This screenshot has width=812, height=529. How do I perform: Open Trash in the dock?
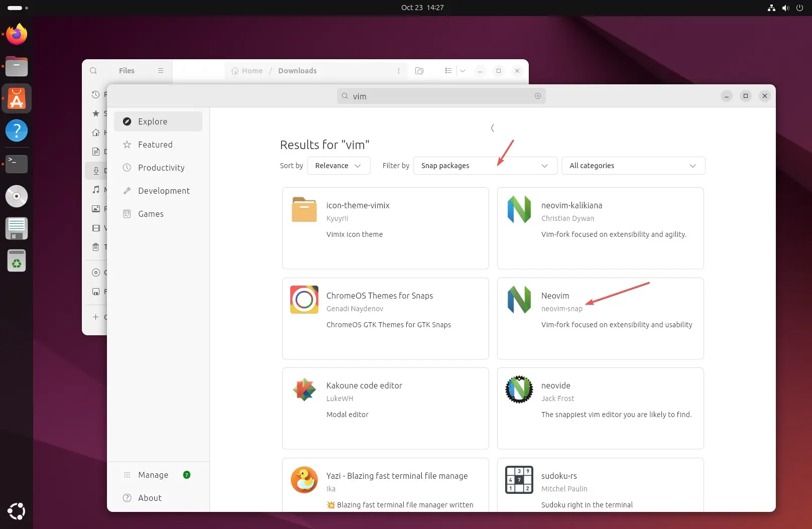click(x=17, y=261)
